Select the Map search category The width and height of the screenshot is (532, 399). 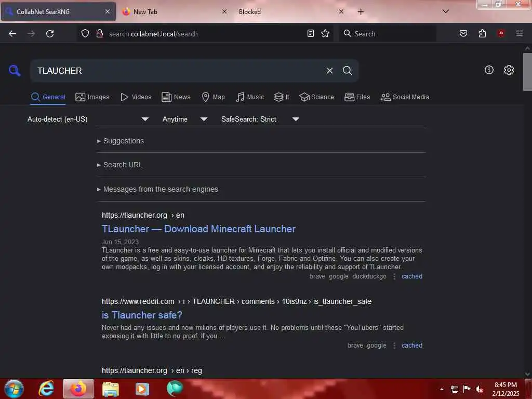click(x=213, y=97)
